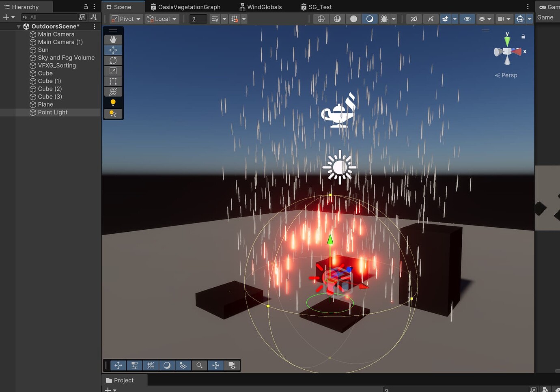Select the Scale tool
The image size is (560, 392).
click(113, 71)
